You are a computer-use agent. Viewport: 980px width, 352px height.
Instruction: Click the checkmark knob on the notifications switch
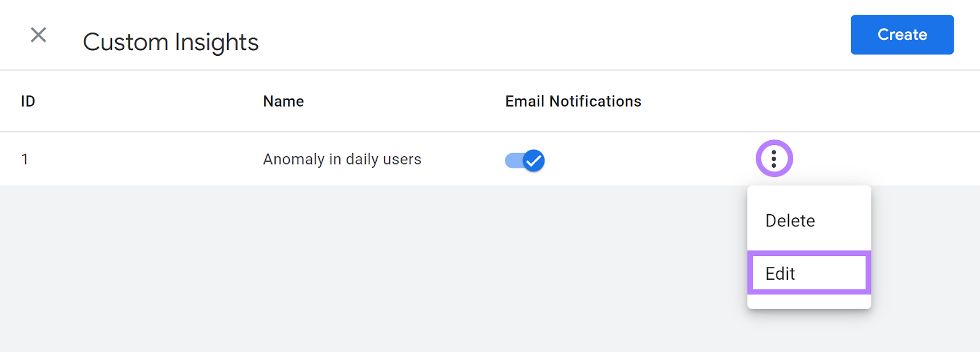534,160
